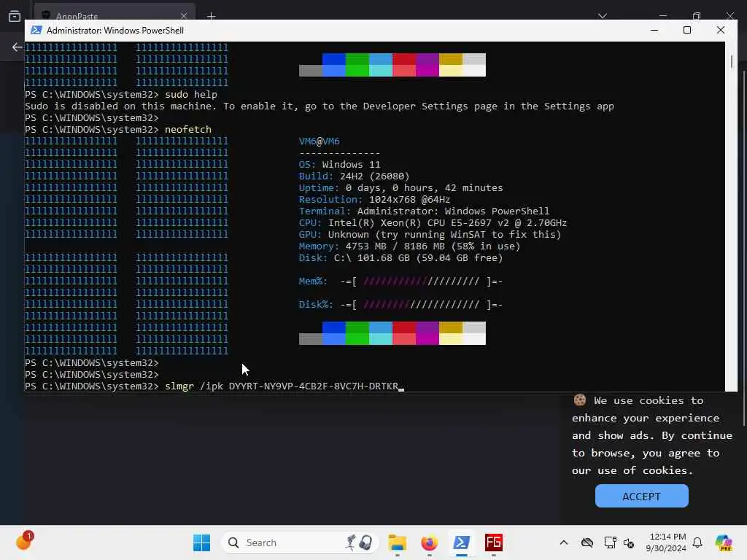Image resolution: width=747 pixels, height=560 pixels.
Task: Click the CPU Intel Xeon line
Action: point(433,223)
